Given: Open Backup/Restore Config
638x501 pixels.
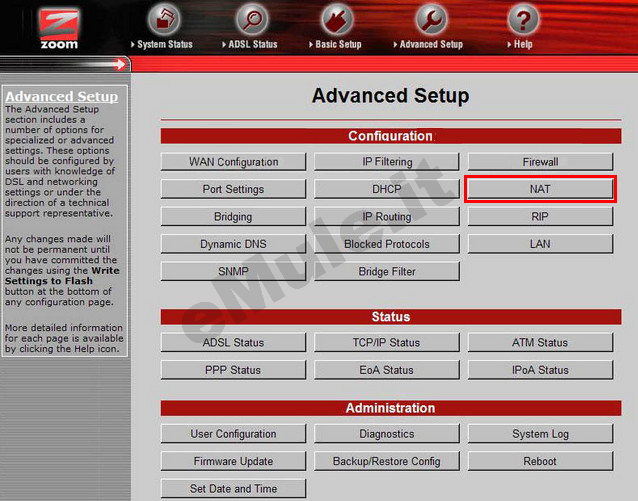Looking at the screenshot, I should point(387,462).
